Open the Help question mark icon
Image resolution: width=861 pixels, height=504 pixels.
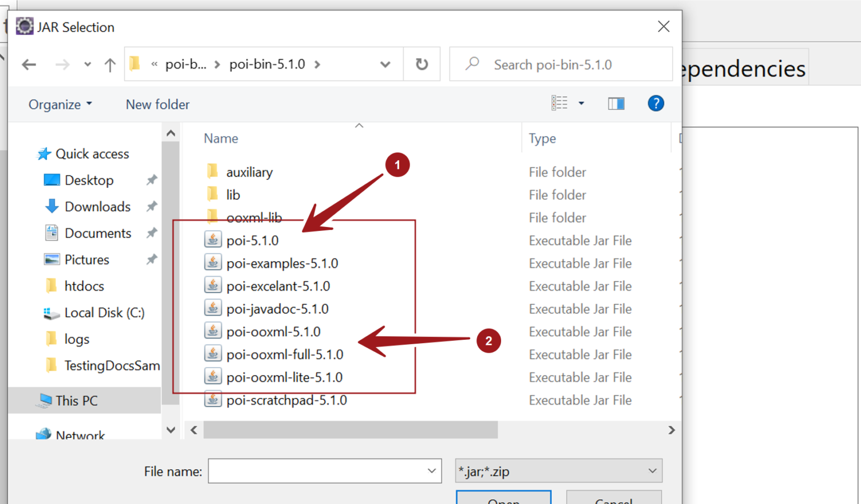click(x=656, y=103)
